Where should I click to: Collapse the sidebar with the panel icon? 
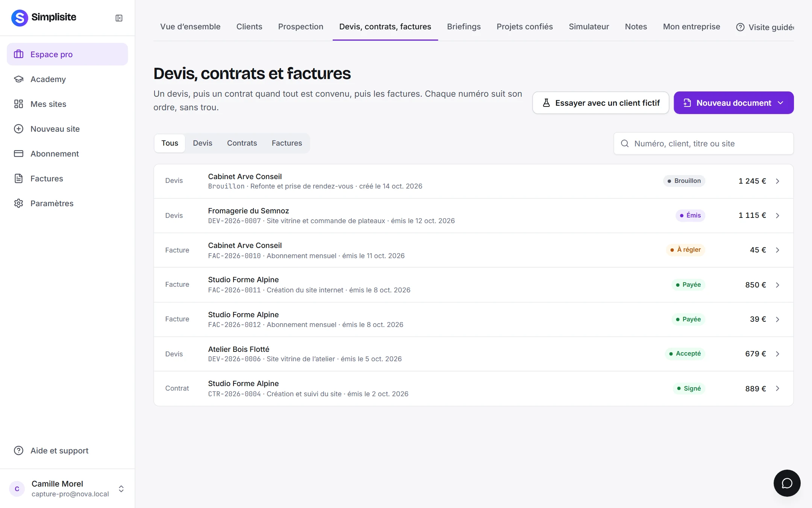(x=119, y=18)
